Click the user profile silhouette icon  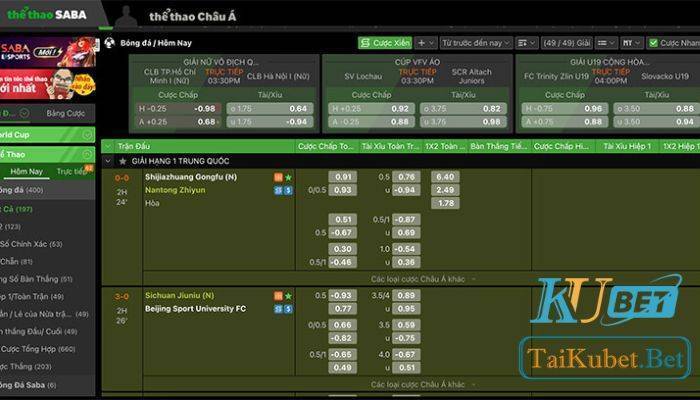(126, 16)
